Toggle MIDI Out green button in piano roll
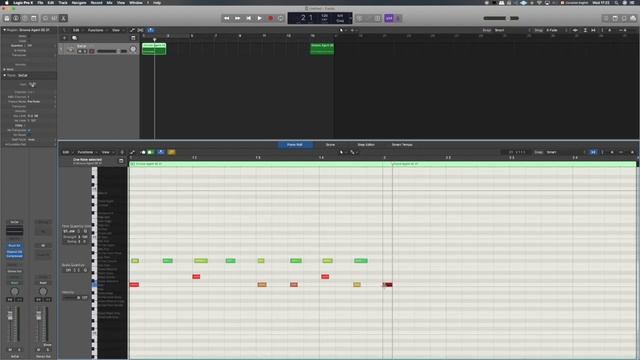 click(151, 152)
